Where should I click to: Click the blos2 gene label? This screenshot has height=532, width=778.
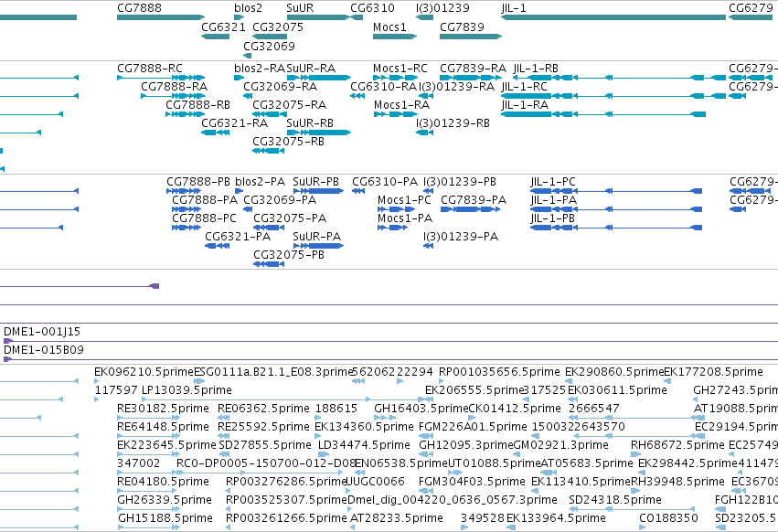pyautogui.click(x=248, y=8)
